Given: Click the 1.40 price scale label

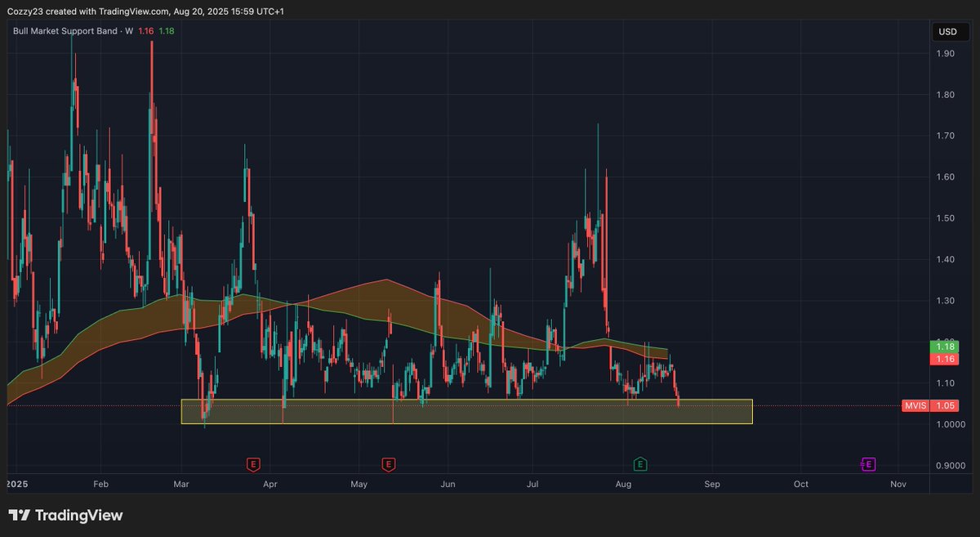Looking at the screenshot, I should click(947, 259).
